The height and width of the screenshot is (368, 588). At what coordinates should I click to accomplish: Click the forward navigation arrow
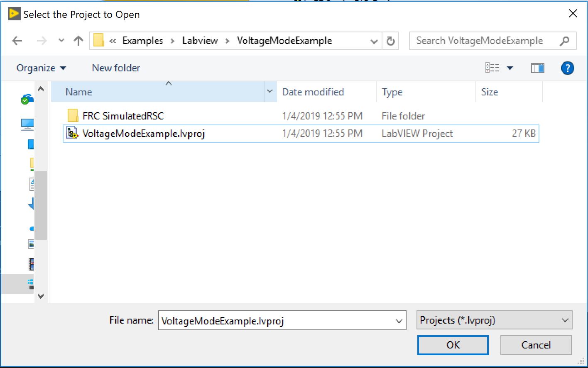(42, 41)
